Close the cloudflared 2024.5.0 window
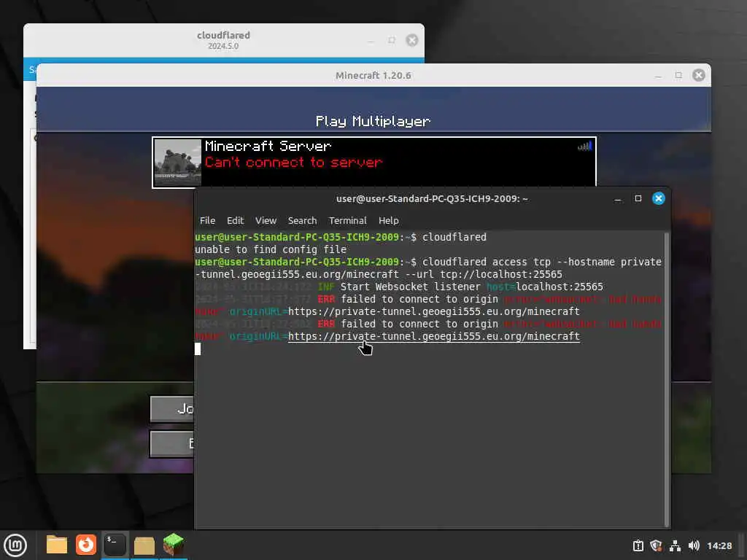747x560 pixels. click(x=412, y=40)
